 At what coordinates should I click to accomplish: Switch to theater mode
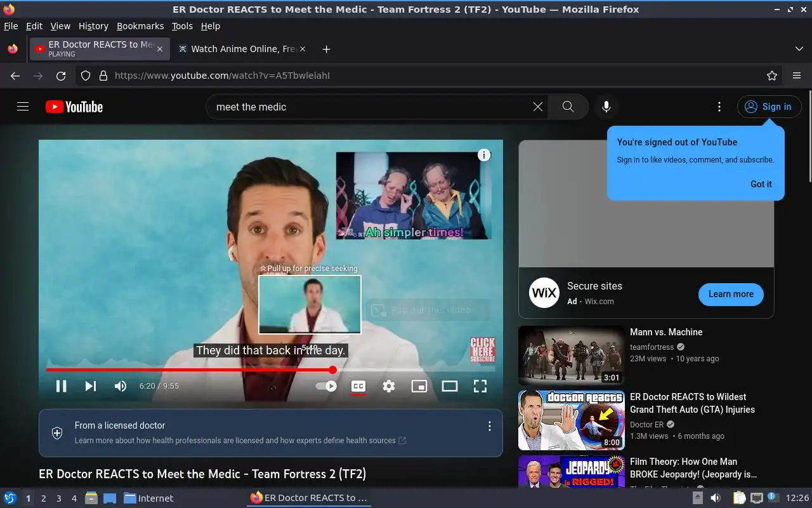point(450,386)
